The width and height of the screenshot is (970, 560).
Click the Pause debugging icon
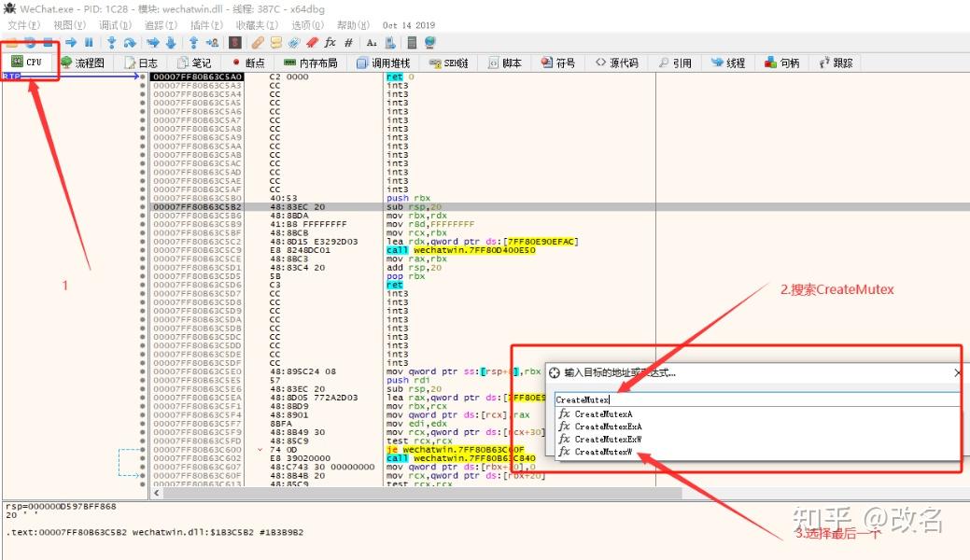89,43
